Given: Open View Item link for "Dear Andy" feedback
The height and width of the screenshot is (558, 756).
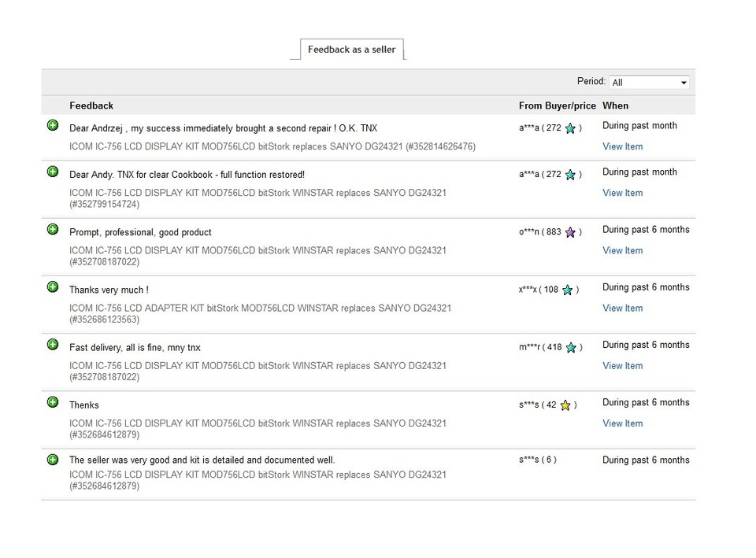Looking at the screenshot, I should click(x=622, y=193).
